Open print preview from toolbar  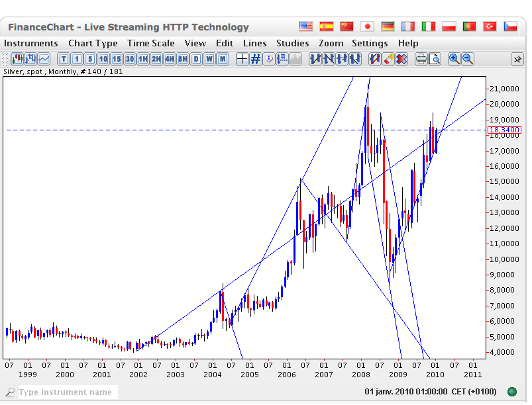[435, 59]
